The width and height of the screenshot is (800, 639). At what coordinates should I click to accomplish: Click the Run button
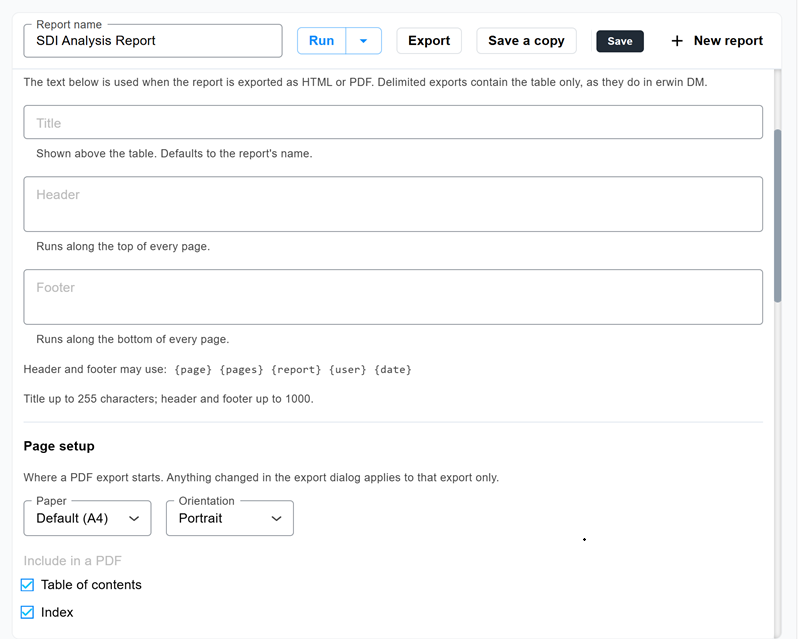point(321,41)
